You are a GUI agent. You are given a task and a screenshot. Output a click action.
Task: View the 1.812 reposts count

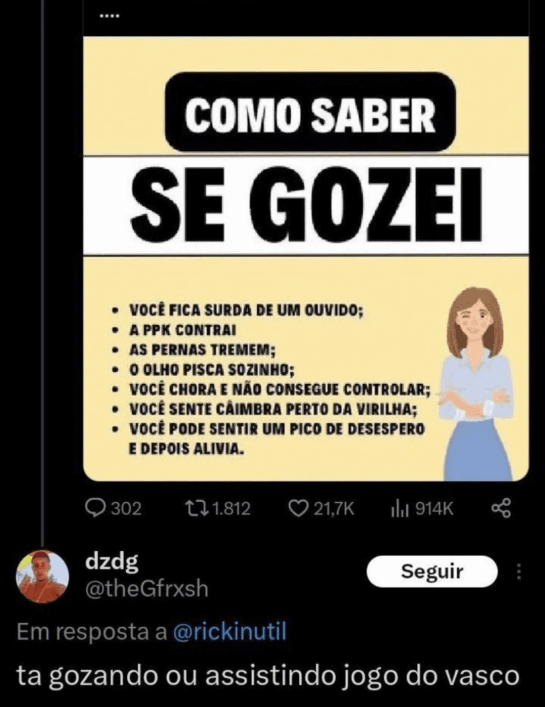point(231,509)
